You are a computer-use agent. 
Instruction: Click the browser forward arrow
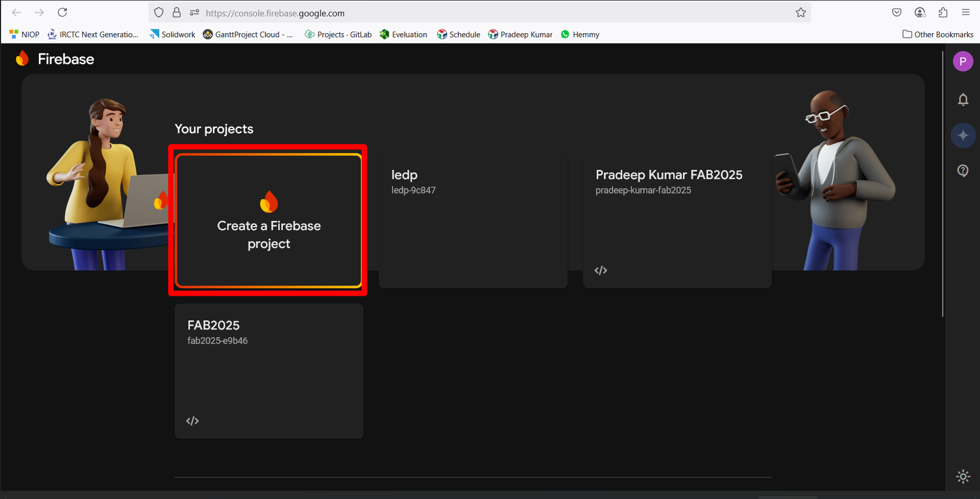coord(39,13)
